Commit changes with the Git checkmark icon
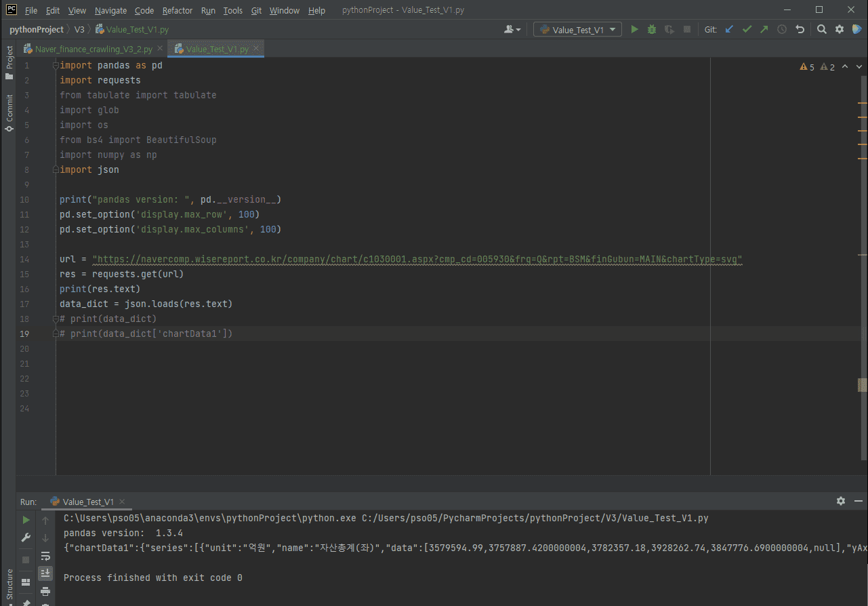This screenshot has width=868, height=606. (x=747, y=29)
